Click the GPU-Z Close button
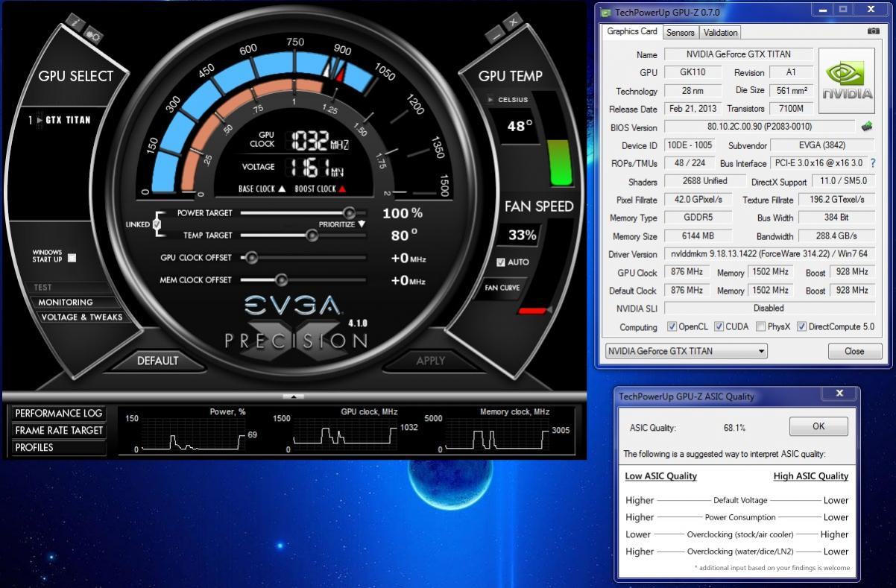Image resolution: width=896 pixels, height=588 pixels. click(854, 351)
